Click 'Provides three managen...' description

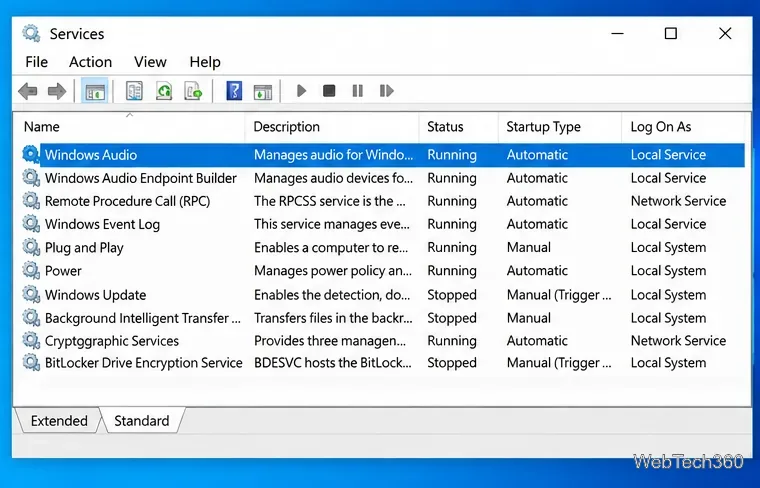[x=330, y=341]
